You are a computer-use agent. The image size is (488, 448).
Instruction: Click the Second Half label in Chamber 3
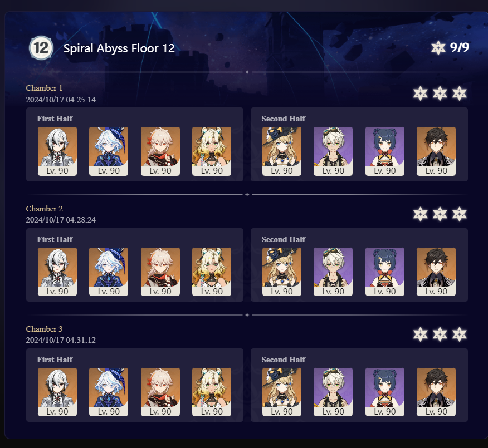point(283,360)
